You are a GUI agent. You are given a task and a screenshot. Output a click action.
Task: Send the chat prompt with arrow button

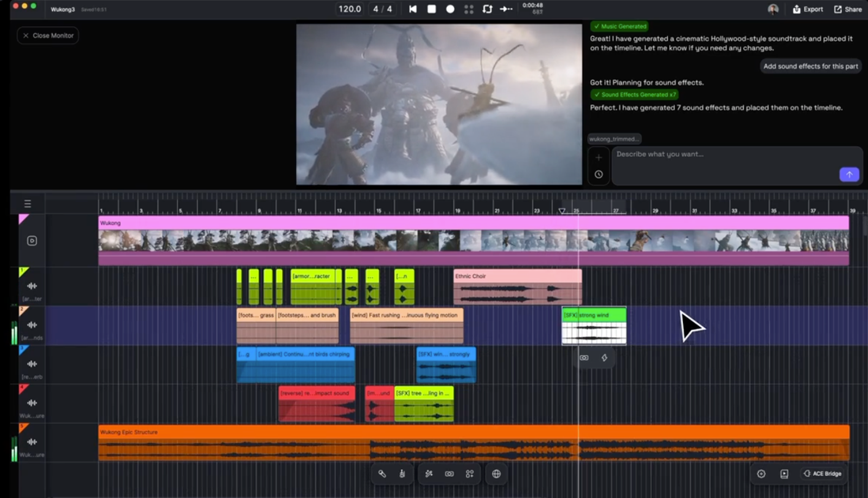click(x=849, y=174)
